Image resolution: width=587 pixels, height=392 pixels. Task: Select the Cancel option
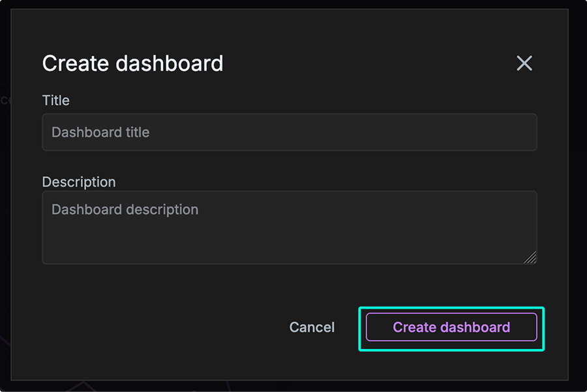click(x=312, y=327)
